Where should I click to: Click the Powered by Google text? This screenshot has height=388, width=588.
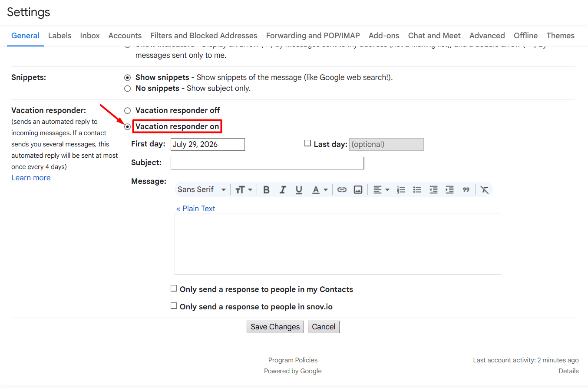293,371
